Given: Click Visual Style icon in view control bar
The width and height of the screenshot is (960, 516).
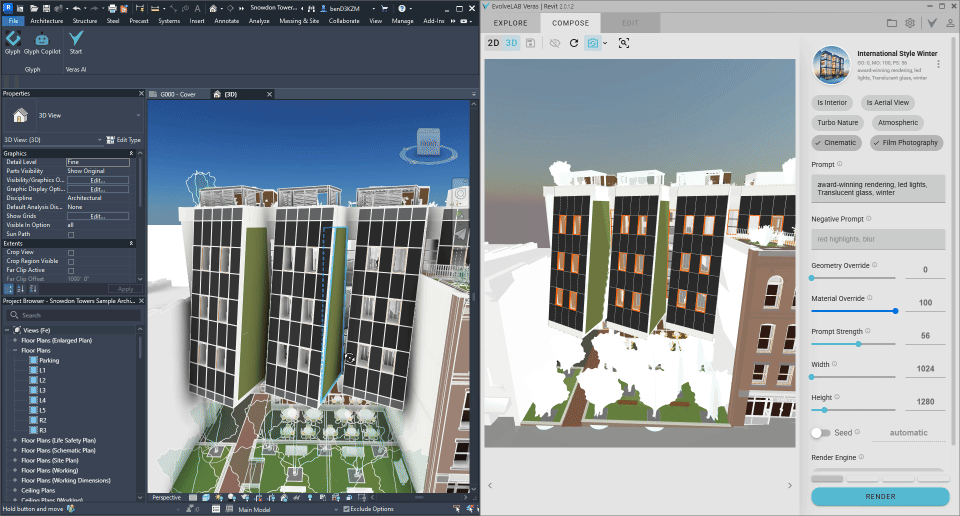Looking at the screenshot, I should point(206,498).
